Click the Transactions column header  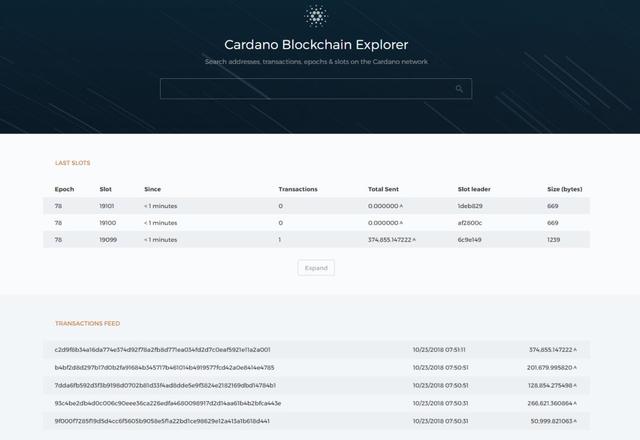[298, 189]
